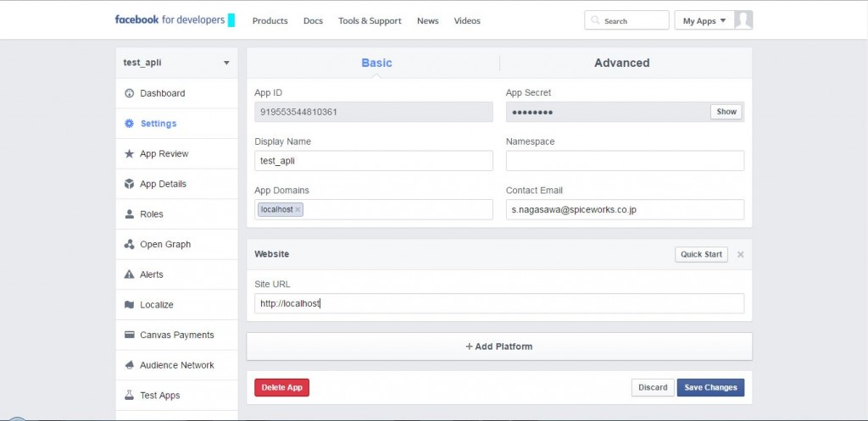
Task: Click the Dashboard gauge icon
Action: 130,93
